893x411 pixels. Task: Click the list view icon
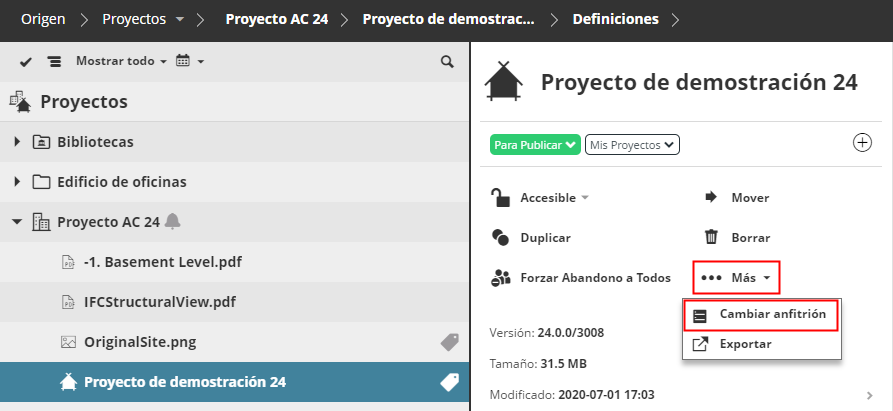click(x=53, y=62)
